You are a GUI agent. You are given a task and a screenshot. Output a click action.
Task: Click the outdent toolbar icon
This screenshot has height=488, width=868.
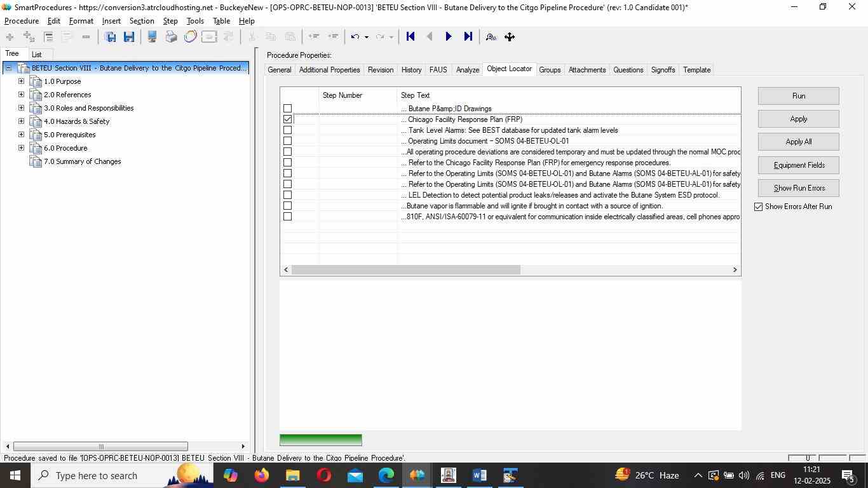coord(313,37)
